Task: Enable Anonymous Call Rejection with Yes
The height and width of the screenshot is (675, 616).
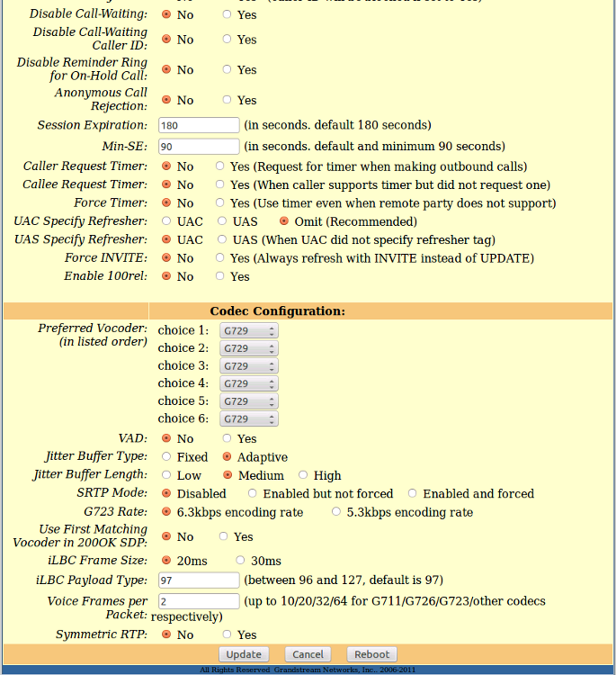Action: (x=227, y=99)
